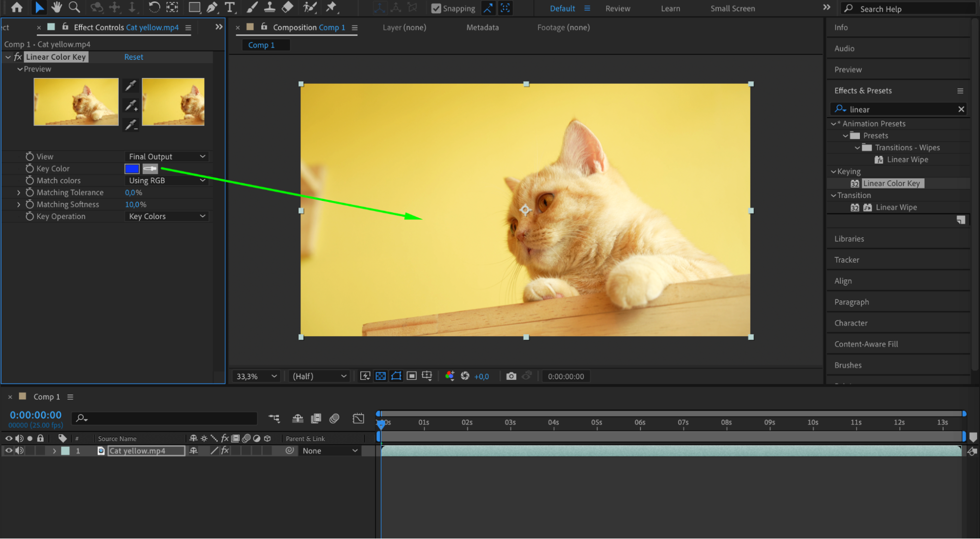Image resolution: width=980 pixels, height=539 pixels.
Task: Clear the effects search field
Action: [961, 109]
